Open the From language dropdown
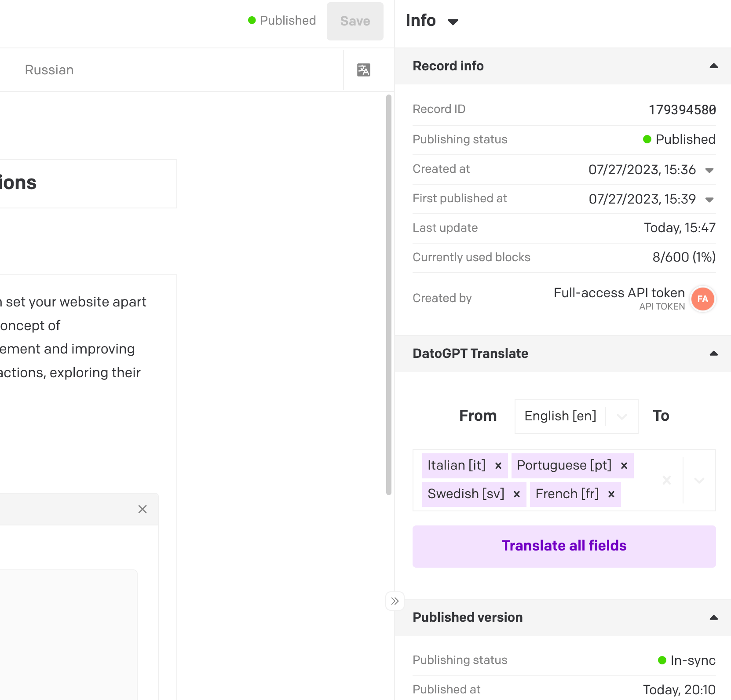This screenshot has width=731, height=700. pos(621,416)
